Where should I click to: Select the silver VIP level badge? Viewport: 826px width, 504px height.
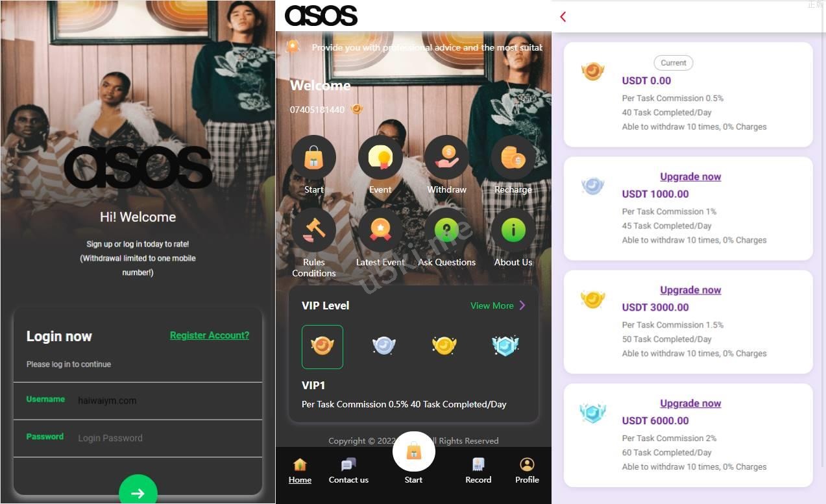tap(384, 346)
